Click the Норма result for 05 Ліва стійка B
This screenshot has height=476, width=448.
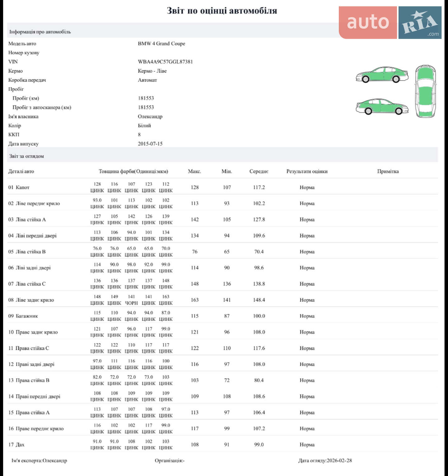click(x=307, y=252)
